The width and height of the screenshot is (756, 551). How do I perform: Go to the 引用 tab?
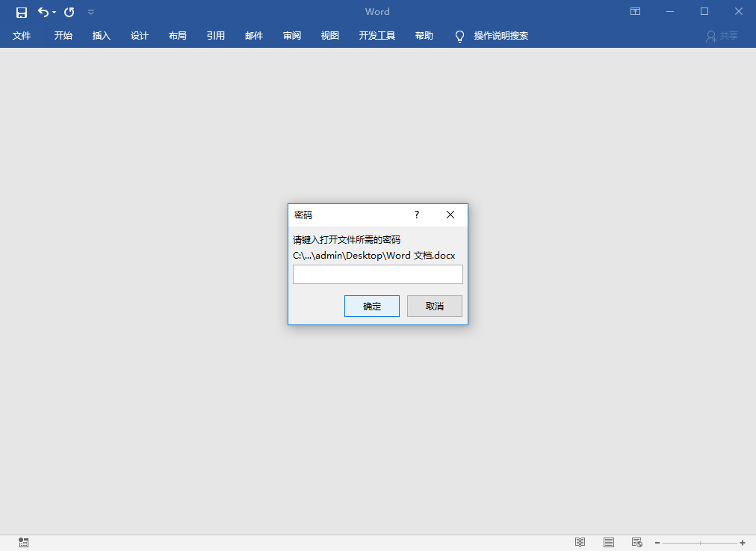point(215,36)
